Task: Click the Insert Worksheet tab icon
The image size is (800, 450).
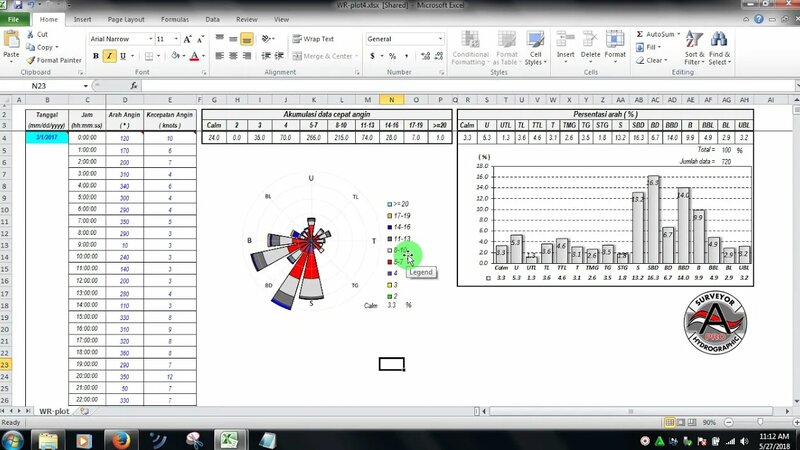Action: (x=85, y=411)
